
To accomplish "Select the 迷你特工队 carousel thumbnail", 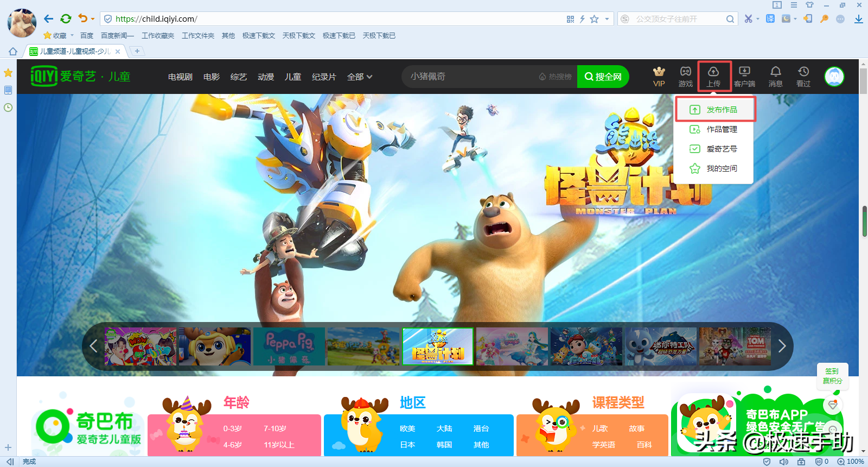I will coord(661,346).
